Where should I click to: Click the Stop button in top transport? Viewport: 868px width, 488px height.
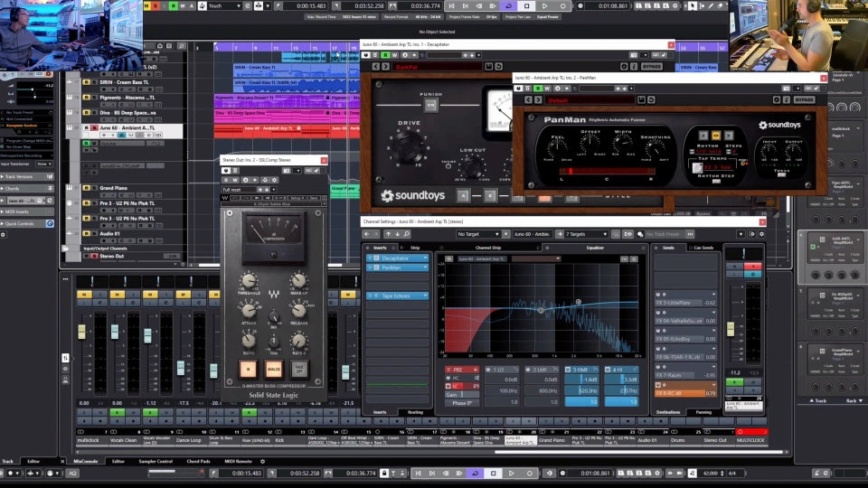pos(526,6)
